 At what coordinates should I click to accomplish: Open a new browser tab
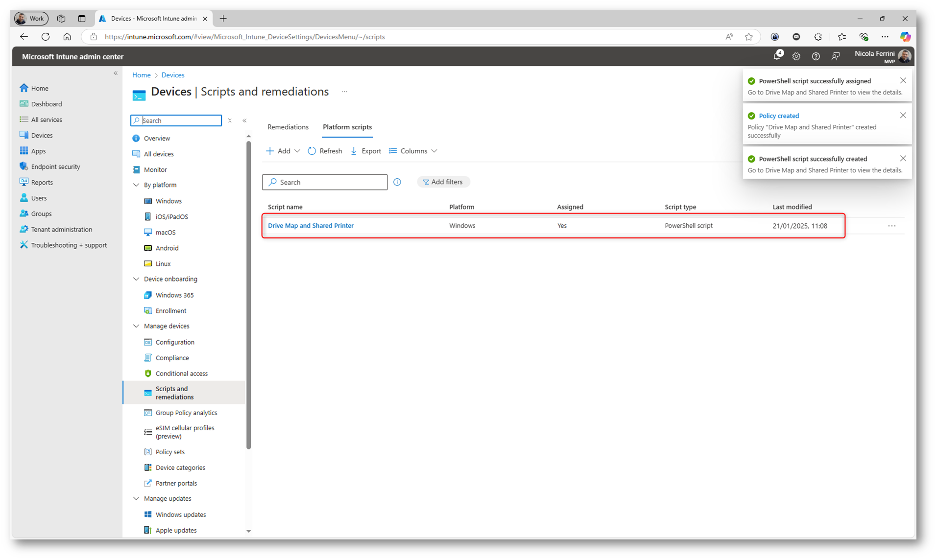click(x=223, y=19)
